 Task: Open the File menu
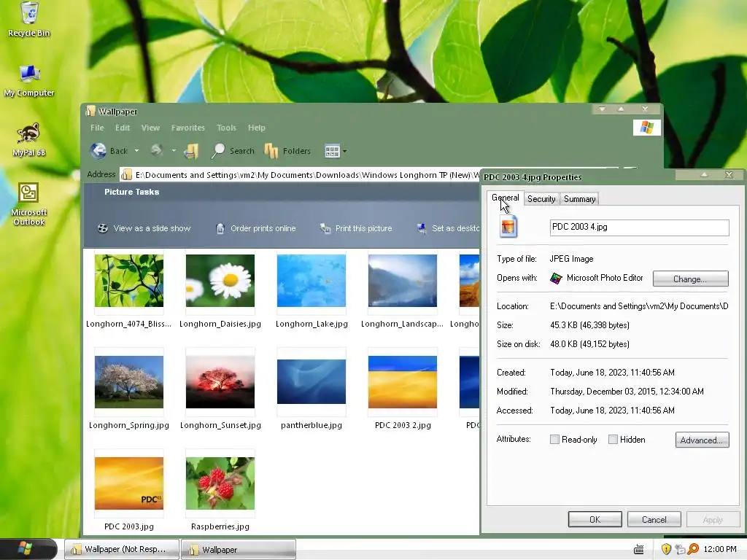97,128
